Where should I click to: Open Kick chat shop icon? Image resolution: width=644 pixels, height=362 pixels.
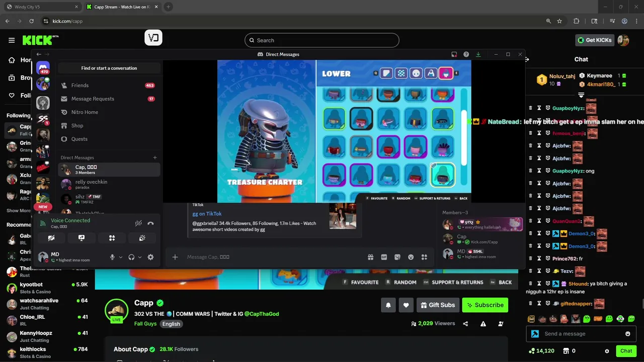(x=566, y=351)
